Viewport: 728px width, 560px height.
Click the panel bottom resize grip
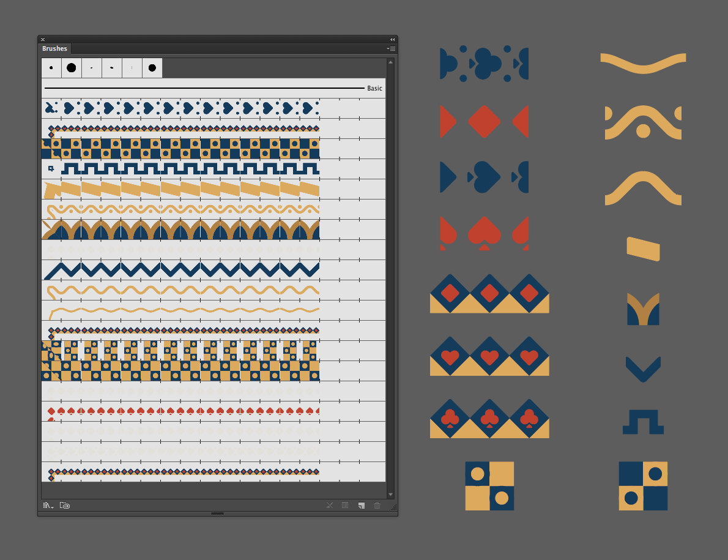coord(217,513)
